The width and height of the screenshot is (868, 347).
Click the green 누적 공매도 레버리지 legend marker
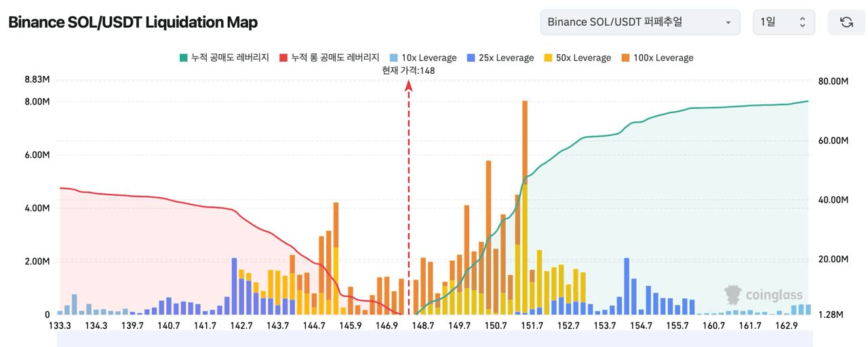click(183, 58)
